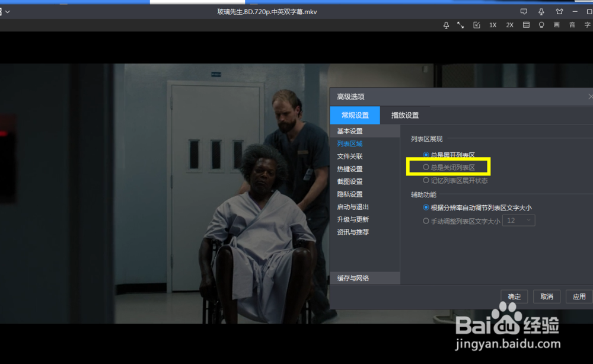Select the 总是关闭列表区 radio button
Viewport: 593px width, 364px height.
(426, 167)
